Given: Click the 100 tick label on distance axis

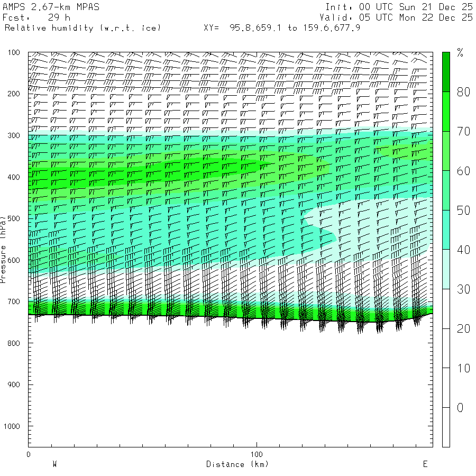Looking at the screenshot, I should pos(257,454).
